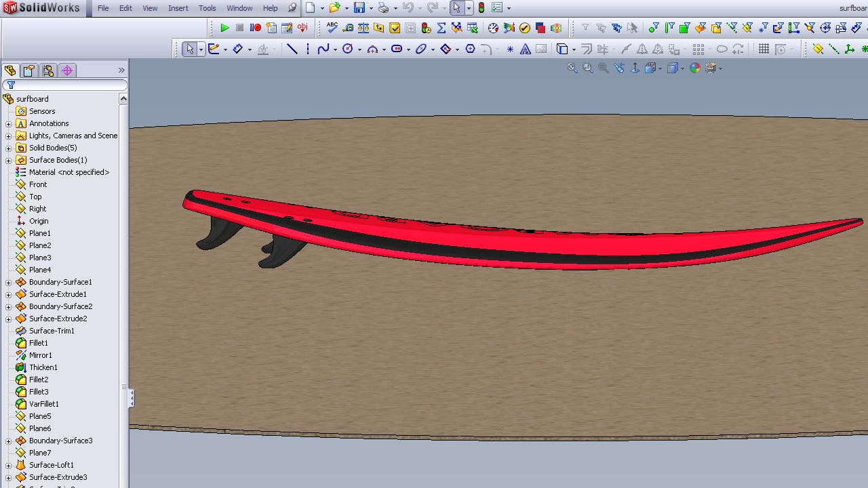Click the Rebuild traffic light icon
Image resolution: width=868 pixels, height=488 pixels.
click(x=481, y=8)
